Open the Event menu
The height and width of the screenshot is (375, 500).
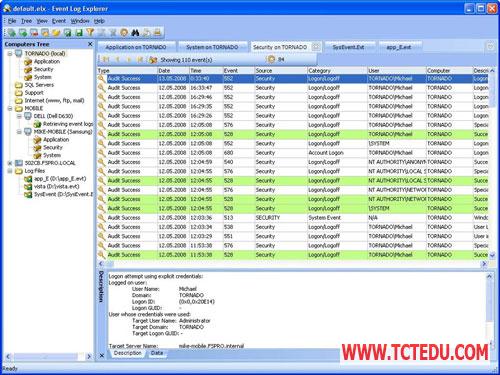pos(59,21)
